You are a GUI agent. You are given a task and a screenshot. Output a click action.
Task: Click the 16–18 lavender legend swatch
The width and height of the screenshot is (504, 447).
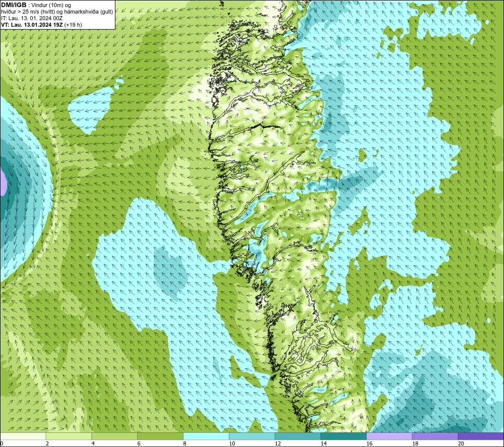click(x=389, y=436)
